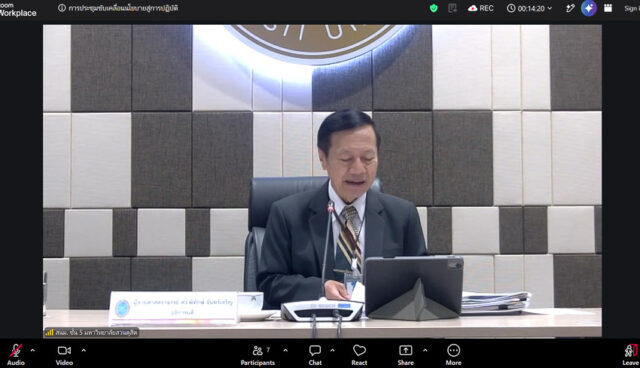Expand chat options arrow
This screenshot has width=640, height=368.
click(332, 350)
